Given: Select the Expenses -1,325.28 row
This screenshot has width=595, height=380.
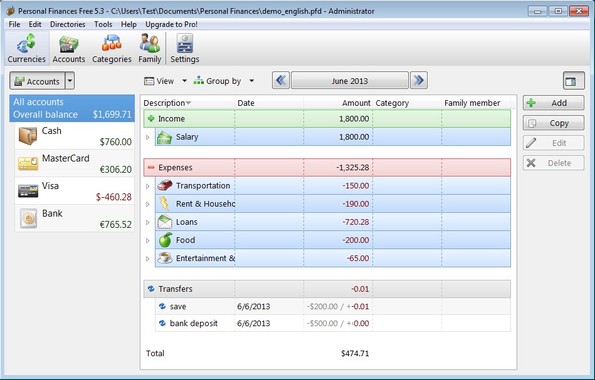Looking at the screenshot, I should 327,167.
